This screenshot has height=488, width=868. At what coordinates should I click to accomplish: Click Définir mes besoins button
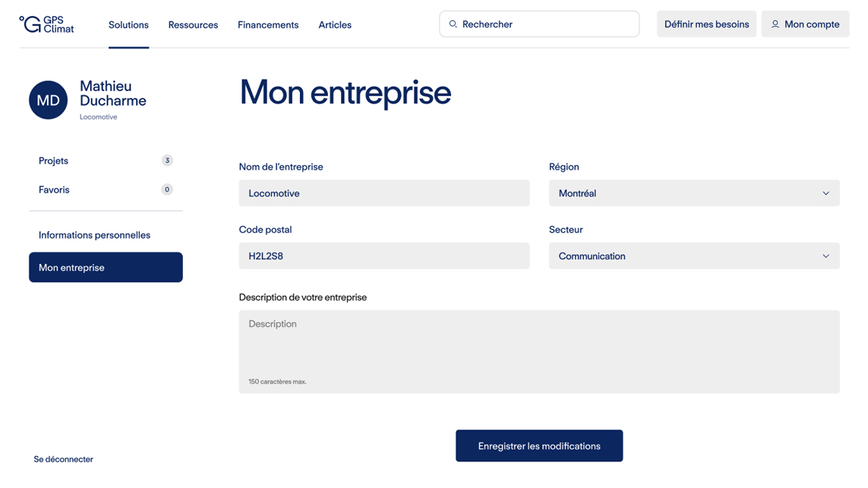tap(706, 24)
